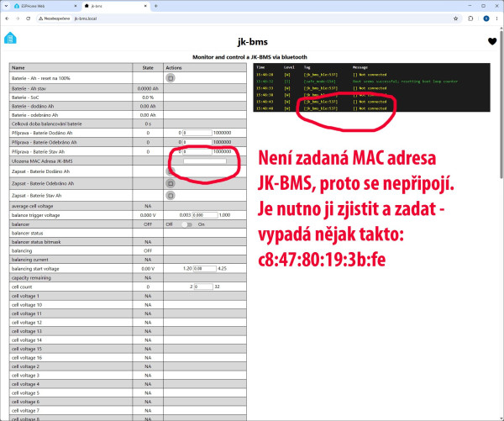Click the balancer status bitmask row name
The width and height of the screenshot is (504, 421).
(36, 242)
